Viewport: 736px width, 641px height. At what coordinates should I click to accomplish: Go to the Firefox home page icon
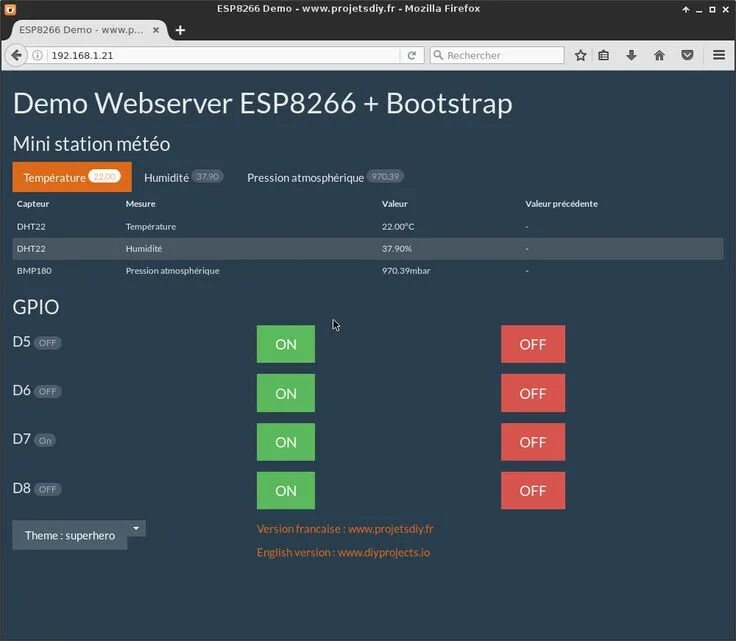point(659,55)
